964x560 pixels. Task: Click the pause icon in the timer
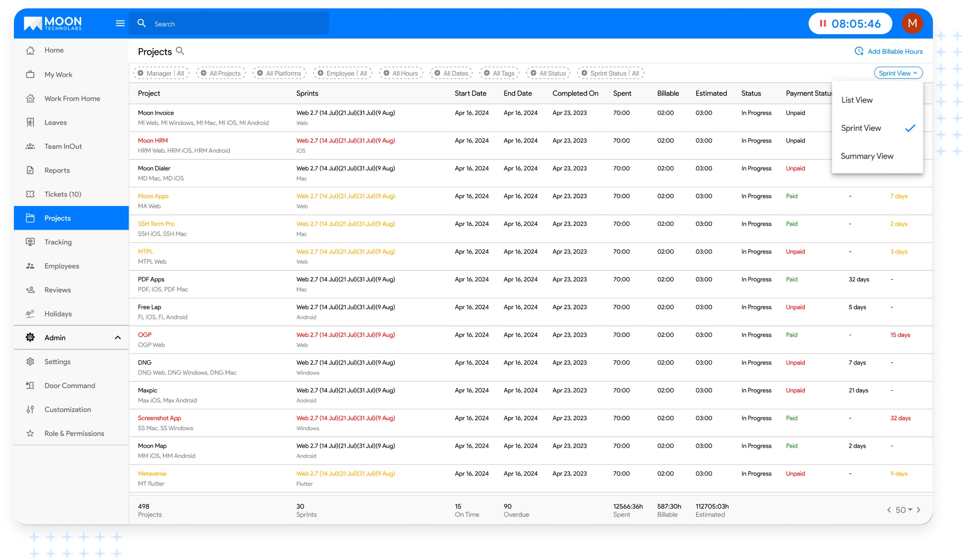(x=822, y=23)
